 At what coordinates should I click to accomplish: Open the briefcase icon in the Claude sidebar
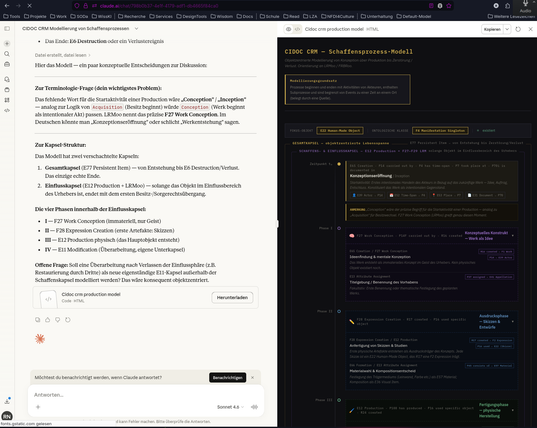[7, 64]
